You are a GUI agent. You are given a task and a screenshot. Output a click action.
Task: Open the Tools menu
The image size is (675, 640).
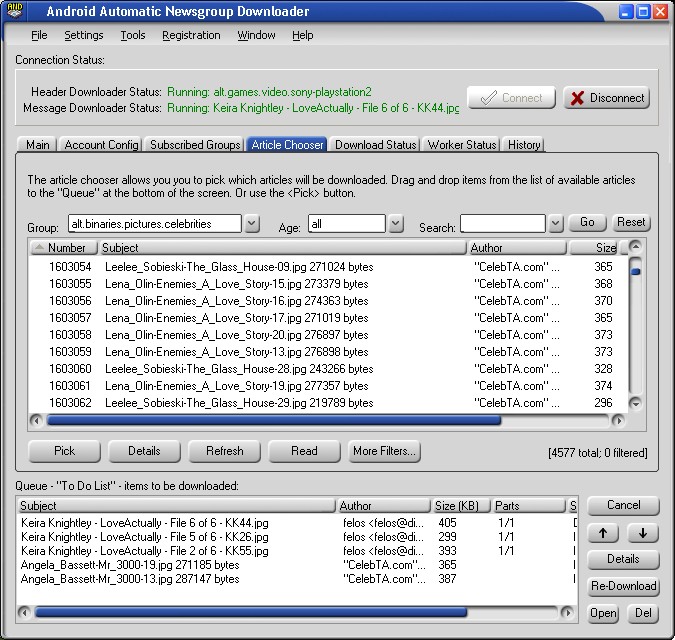tap(132, 35)
